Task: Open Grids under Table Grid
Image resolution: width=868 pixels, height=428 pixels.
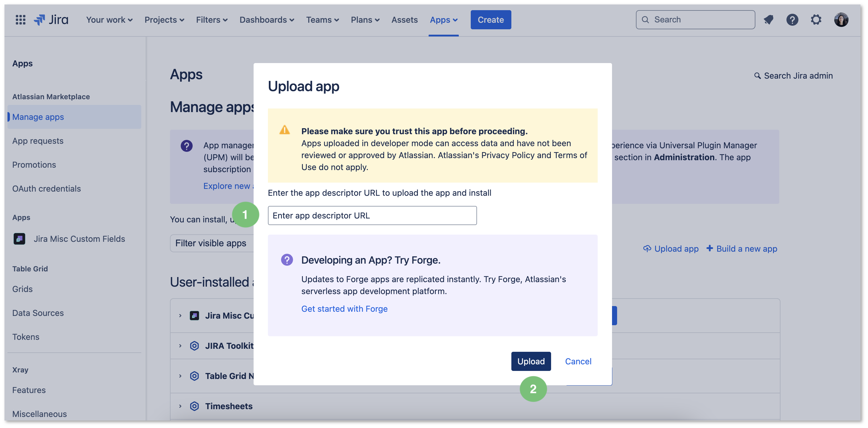Action: (22, 289)
